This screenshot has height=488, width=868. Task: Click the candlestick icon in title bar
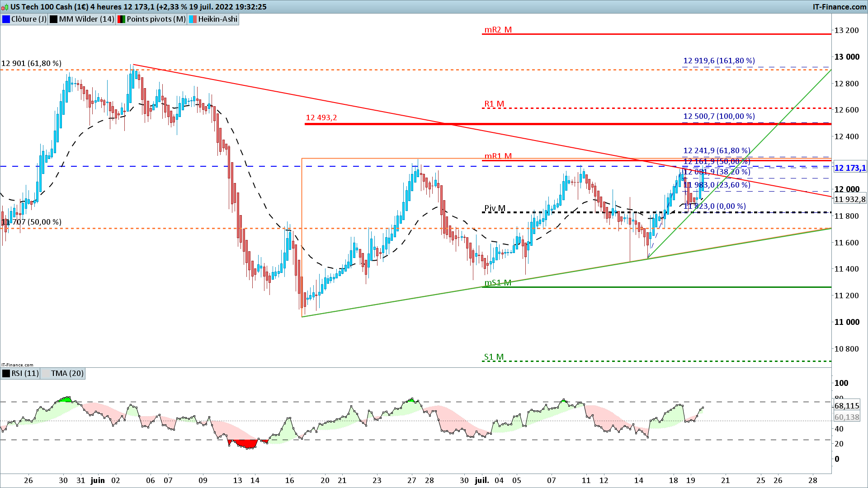click(x=5, y=7)
